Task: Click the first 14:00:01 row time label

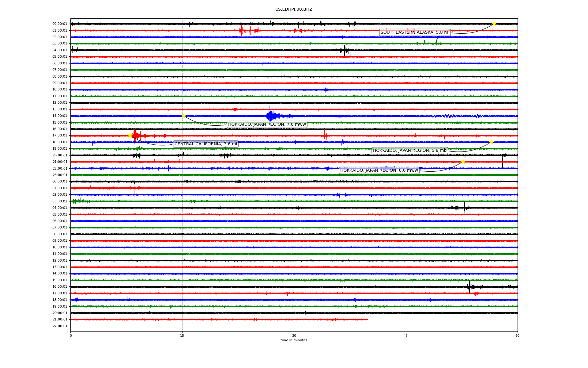Action: click(x=60, y=116)
